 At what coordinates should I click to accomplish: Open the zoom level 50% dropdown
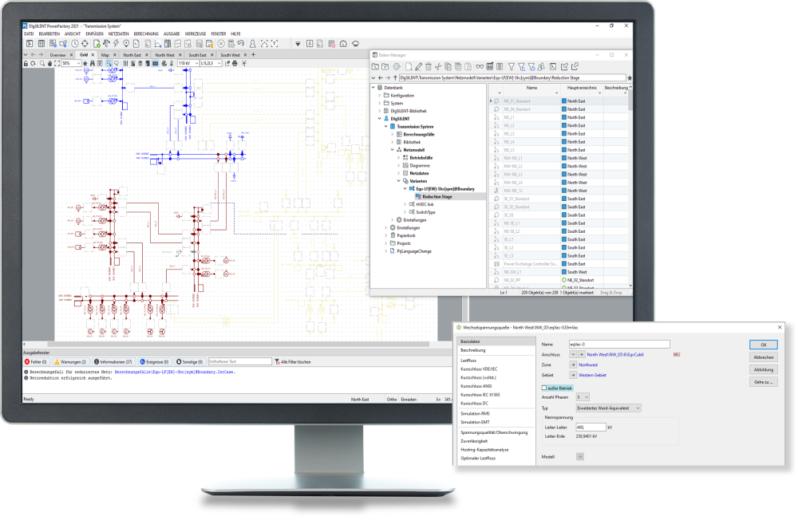(78, 63)
